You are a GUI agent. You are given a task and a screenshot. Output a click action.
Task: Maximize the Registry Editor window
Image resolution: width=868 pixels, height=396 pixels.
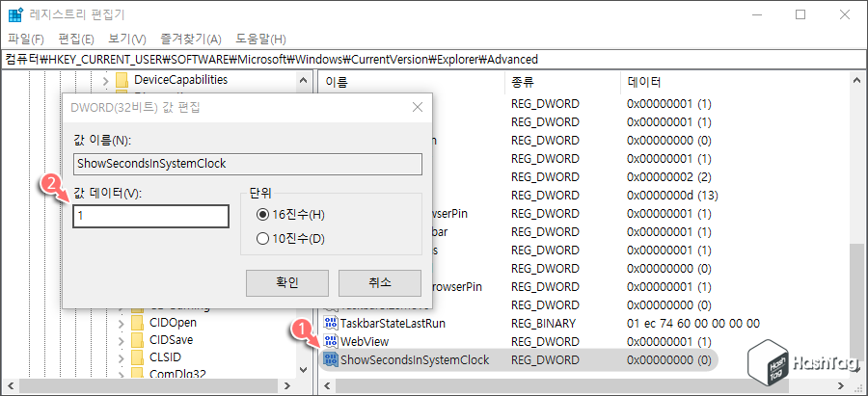[x=800, y=14]
